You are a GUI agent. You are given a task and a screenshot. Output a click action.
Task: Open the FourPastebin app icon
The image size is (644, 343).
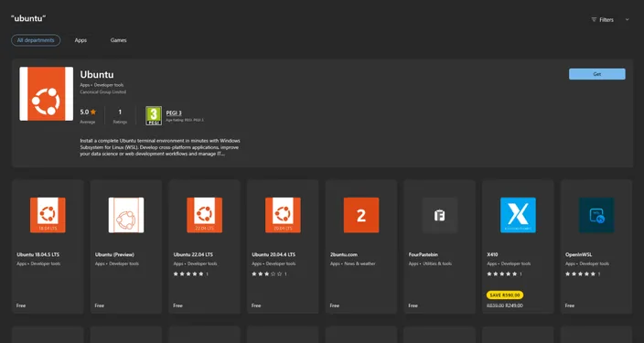coord(440,215)
